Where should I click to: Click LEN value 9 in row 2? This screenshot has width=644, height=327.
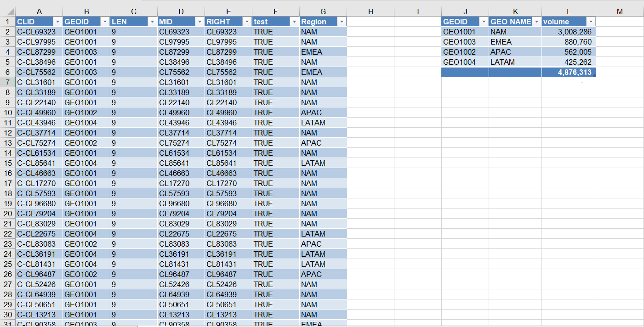point(134,32)
